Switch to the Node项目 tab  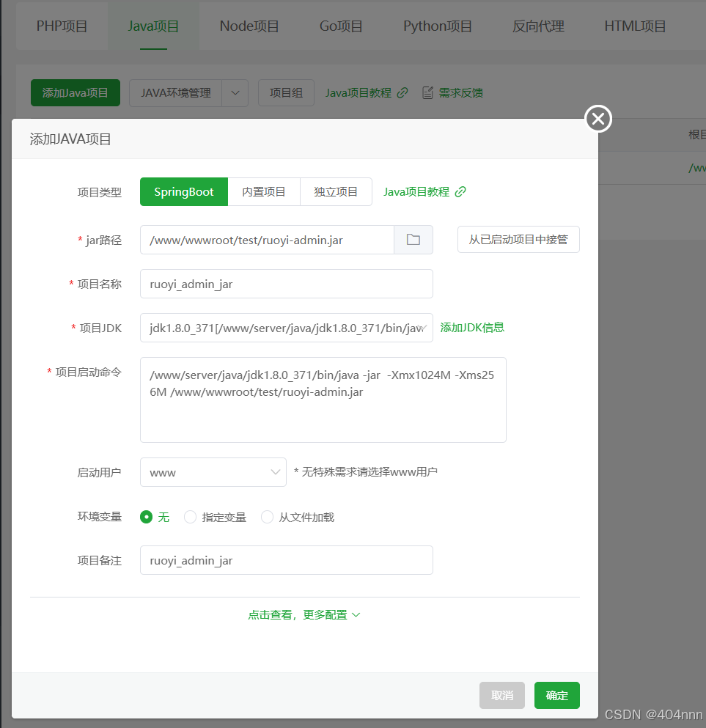(249, 26)
